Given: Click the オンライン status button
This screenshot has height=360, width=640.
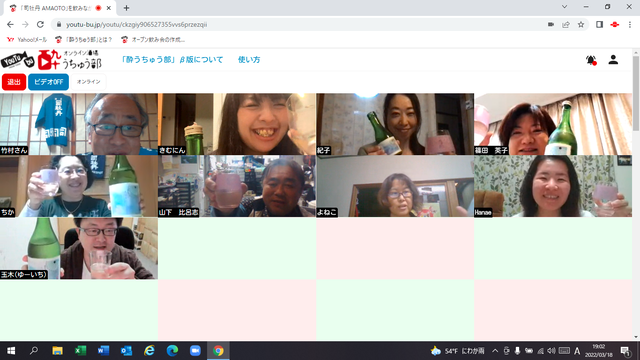Looking at the screenshot, I should 89,82.
